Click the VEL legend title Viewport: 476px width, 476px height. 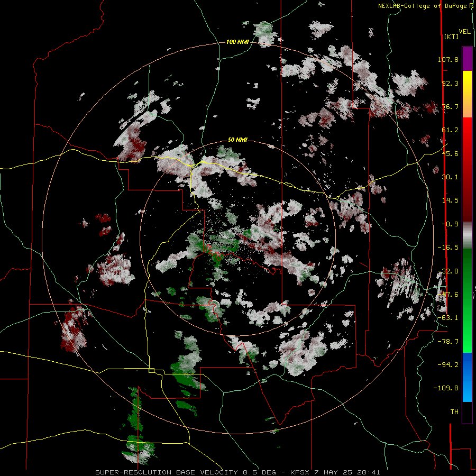(x=464, y=32)
